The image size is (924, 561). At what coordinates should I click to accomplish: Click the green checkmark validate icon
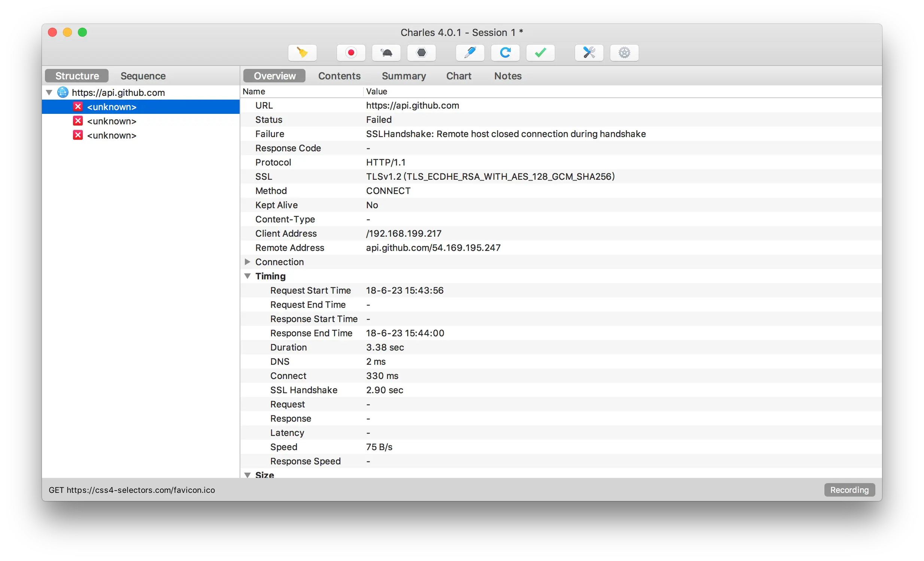(540, 52)
